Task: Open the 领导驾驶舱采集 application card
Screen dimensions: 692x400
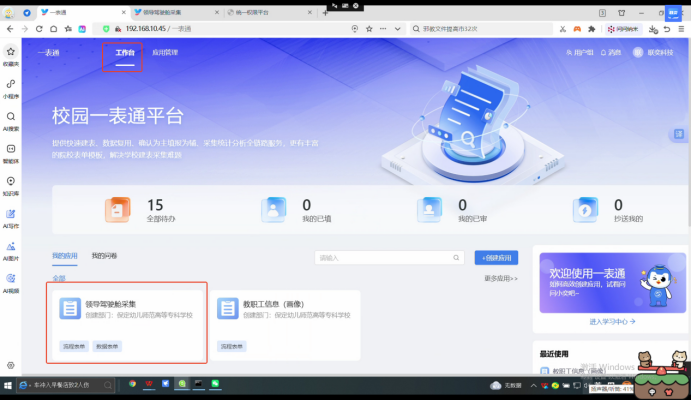Action: pos(127,325)
